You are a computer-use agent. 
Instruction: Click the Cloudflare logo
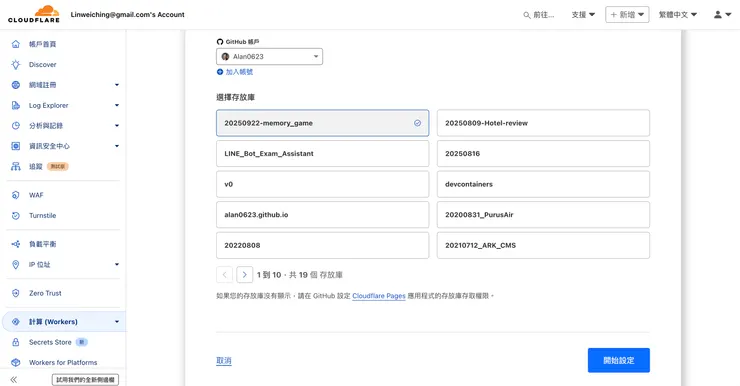tap(34, 14)
